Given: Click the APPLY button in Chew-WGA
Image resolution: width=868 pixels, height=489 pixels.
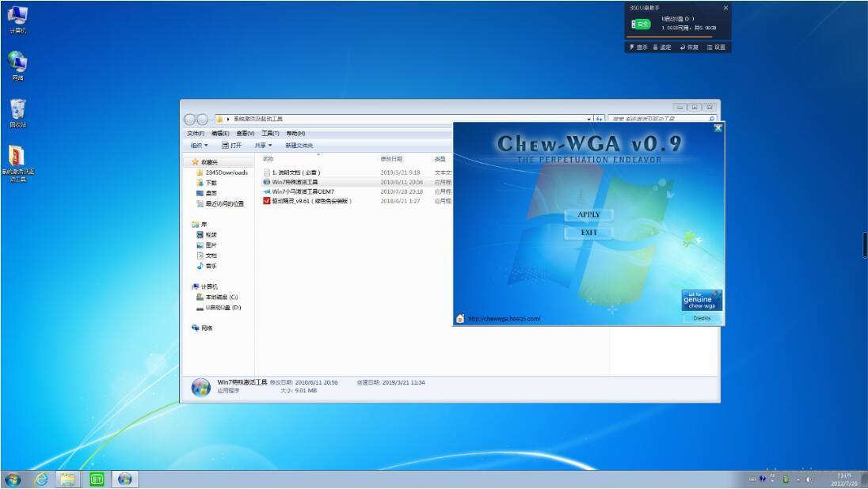Looking at the screenshot, I should pyautogui.click(x=588, y=214).
